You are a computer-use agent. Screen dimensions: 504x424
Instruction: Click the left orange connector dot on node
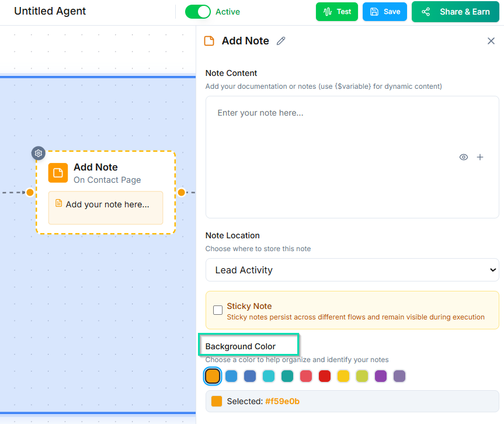point(30,192)
